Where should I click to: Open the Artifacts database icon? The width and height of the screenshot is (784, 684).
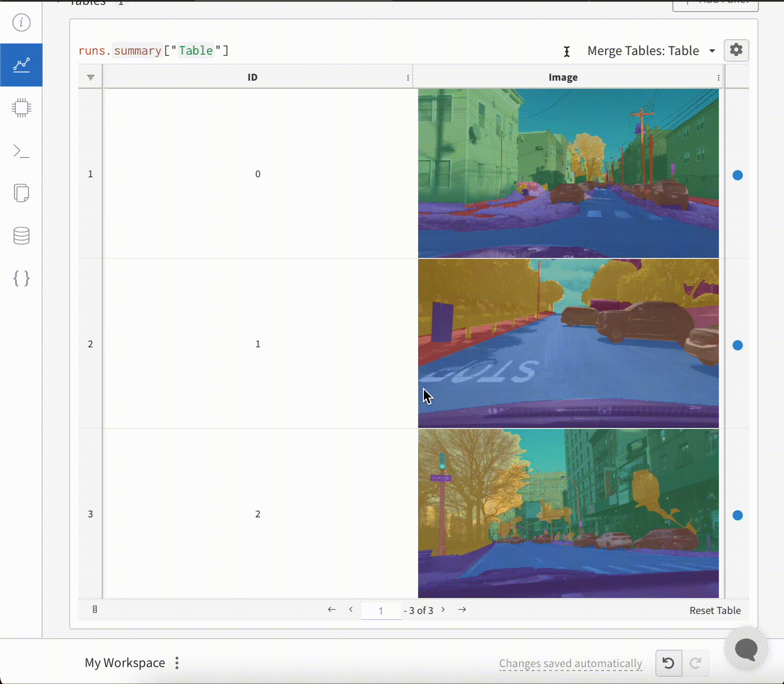[21, 236]
